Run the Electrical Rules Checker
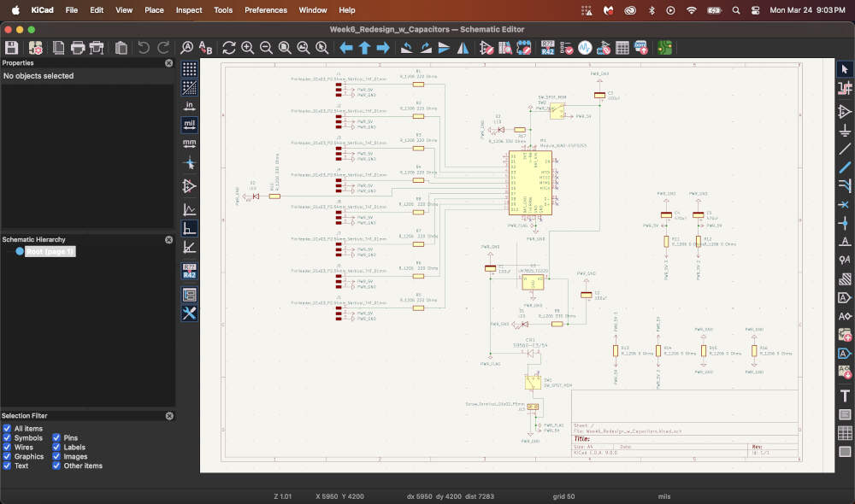The height and width of the screenshot is (504, 855). pos(567,48)
